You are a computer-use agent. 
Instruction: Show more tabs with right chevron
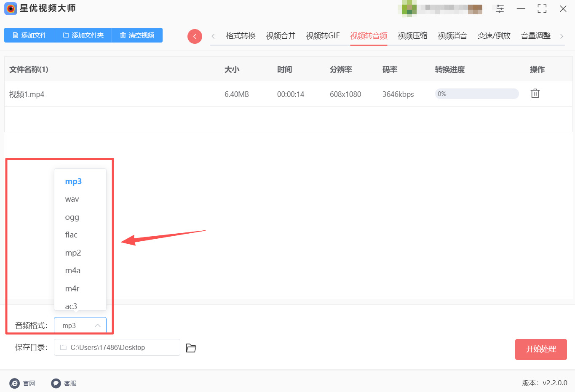(562, 36)
